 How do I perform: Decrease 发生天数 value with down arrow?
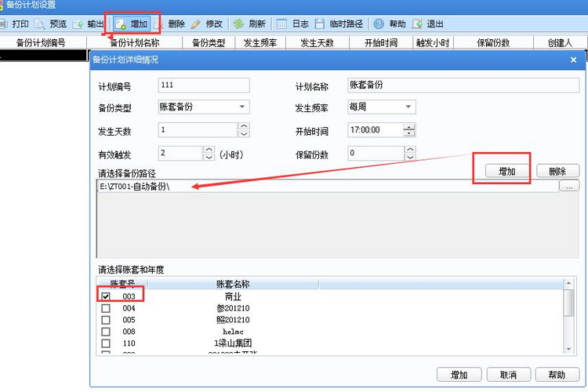tap(244, 133)
